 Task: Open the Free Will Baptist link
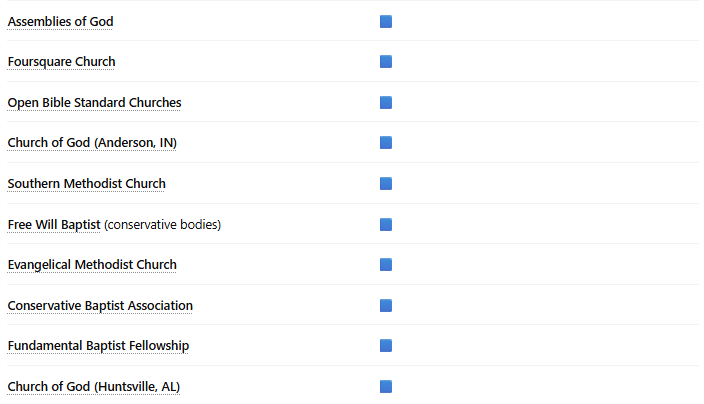coord(54,224)
